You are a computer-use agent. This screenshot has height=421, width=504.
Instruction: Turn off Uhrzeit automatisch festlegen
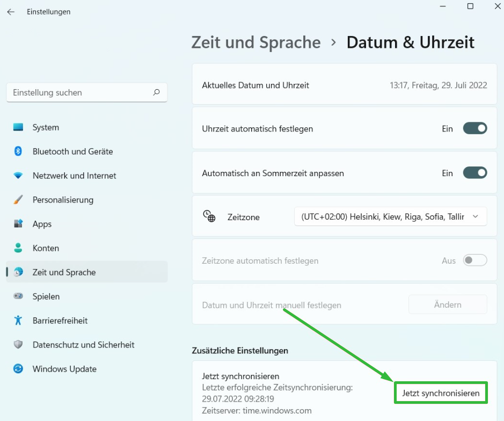point(475,128)
